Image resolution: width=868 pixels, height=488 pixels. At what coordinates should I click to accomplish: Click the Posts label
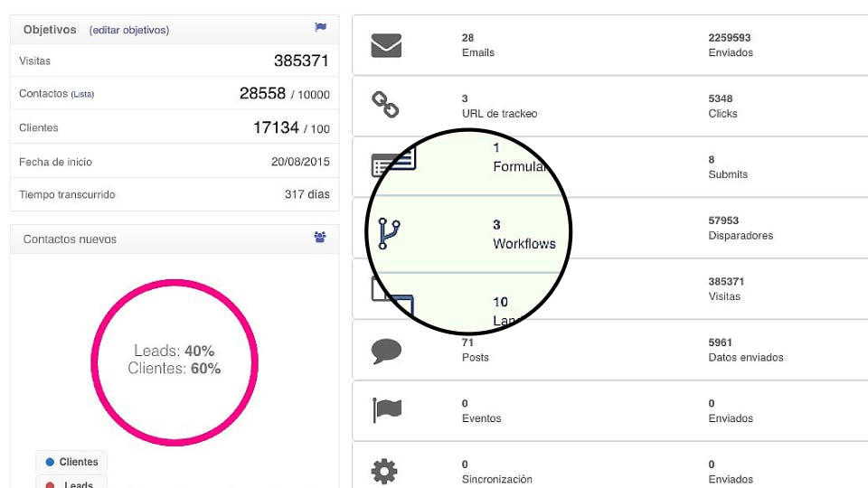[x=476, y=358]
